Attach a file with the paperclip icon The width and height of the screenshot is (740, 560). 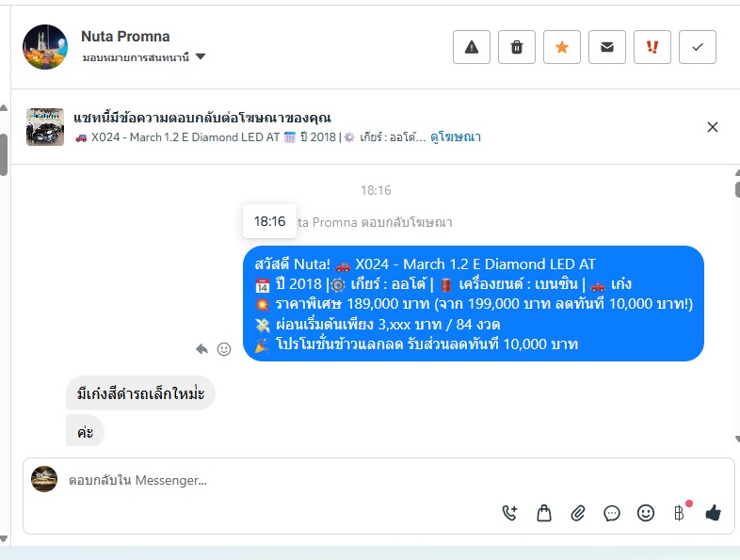[x=578, y=513]
